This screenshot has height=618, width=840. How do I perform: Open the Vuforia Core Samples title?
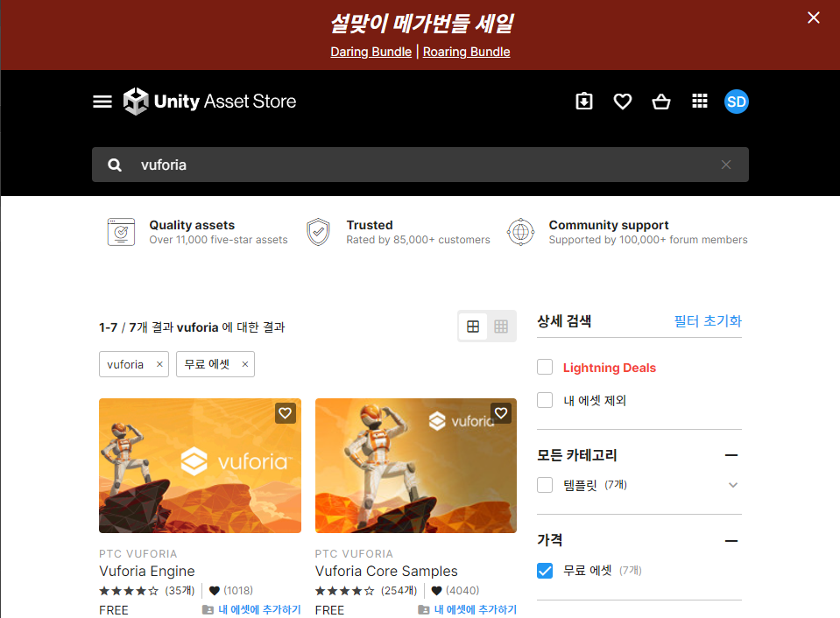coord(386,571)
